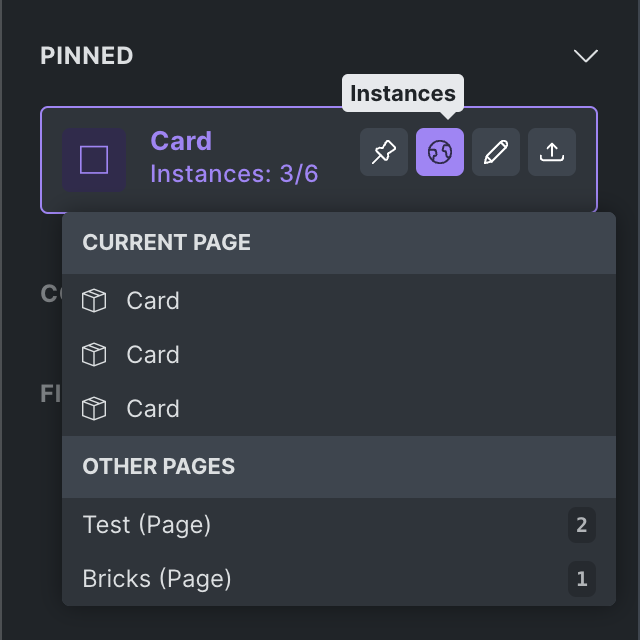Click the cube icon of the first Card instance
This screenshot has height=640, width=640.
click(94, 301)
